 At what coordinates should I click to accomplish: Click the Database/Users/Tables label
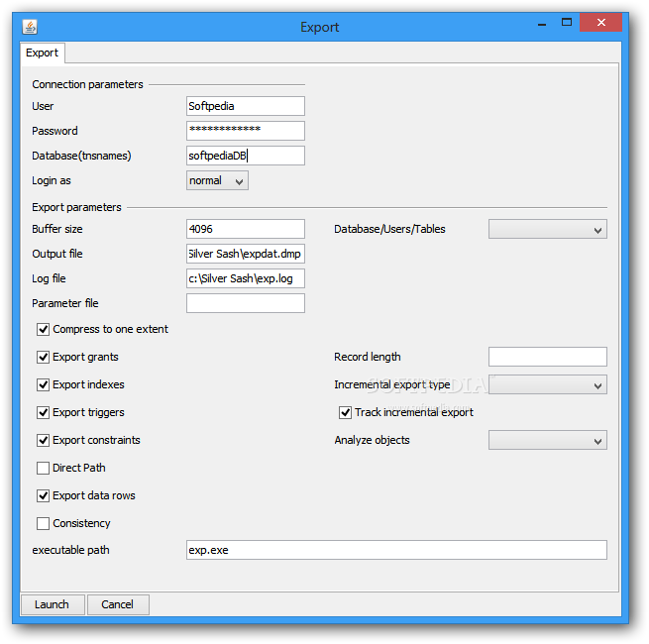(389, 229)
